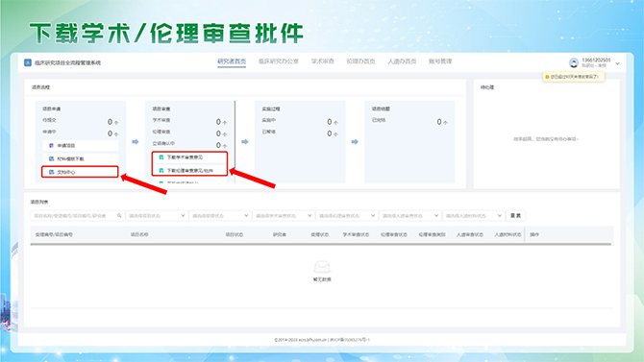The image size is (644, 362).
Task: Open the 请选择伦理审查状态 dropdown
Action: tap(346, 215)
